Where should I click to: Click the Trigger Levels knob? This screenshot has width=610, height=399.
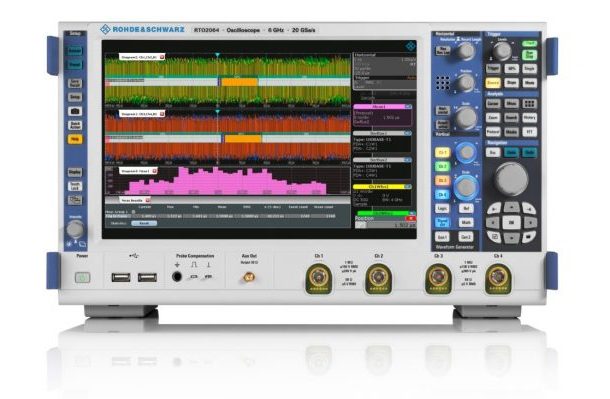[502, 51]
